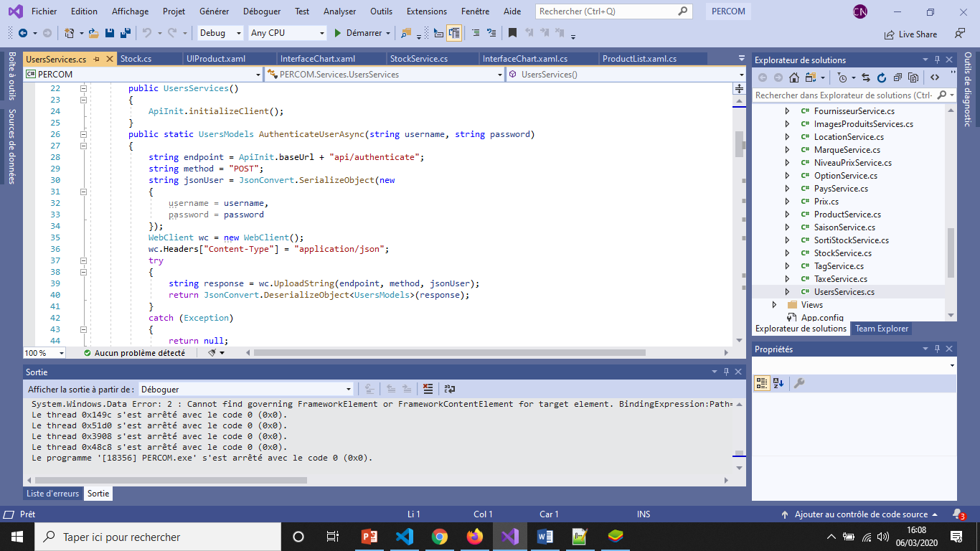Click the Navigate Backward arrow in toolbar

point(23,33)
